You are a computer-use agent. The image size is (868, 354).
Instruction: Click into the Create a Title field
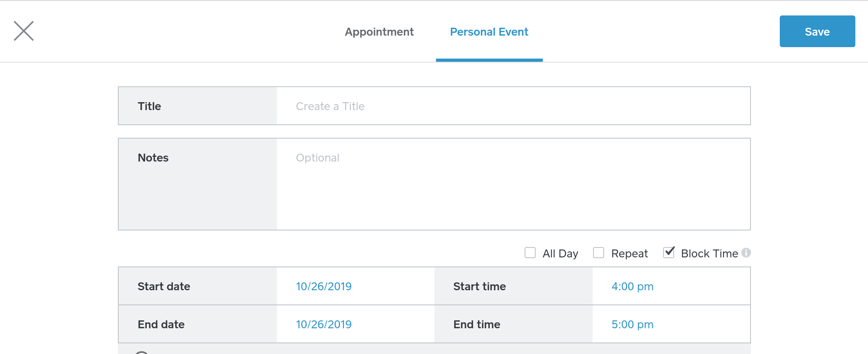(x=513, y=106)
